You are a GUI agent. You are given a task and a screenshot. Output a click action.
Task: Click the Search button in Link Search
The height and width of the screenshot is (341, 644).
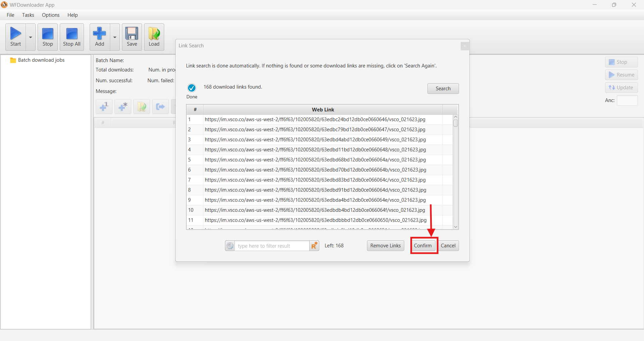[443, 88]
